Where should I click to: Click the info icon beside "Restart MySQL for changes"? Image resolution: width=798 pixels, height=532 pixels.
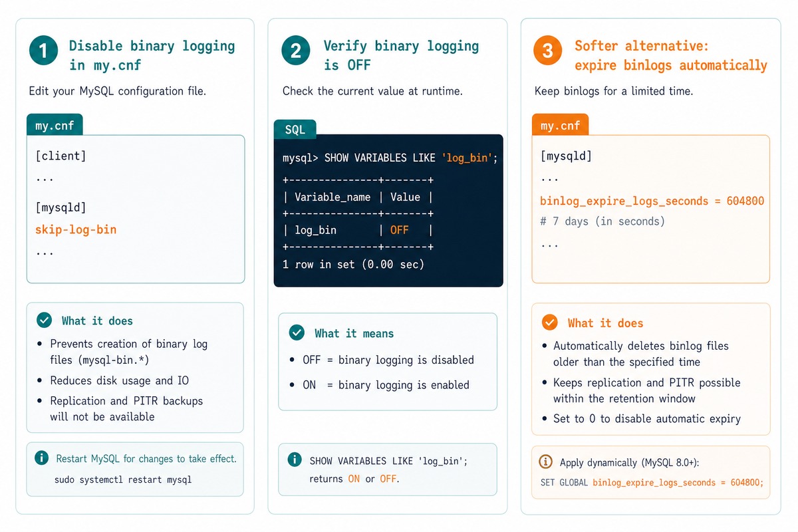[42, 458]
